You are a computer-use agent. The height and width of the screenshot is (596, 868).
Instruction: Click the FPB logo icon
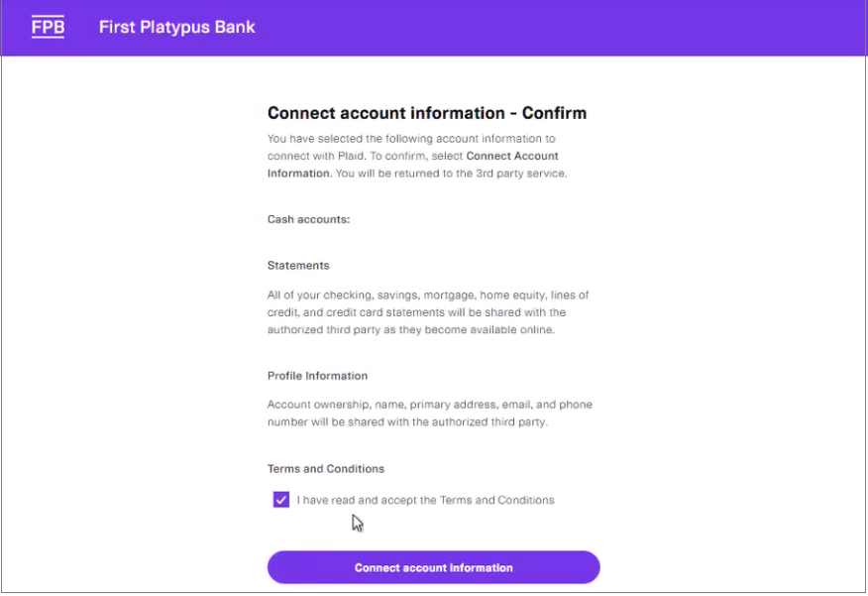pos(48,27)
